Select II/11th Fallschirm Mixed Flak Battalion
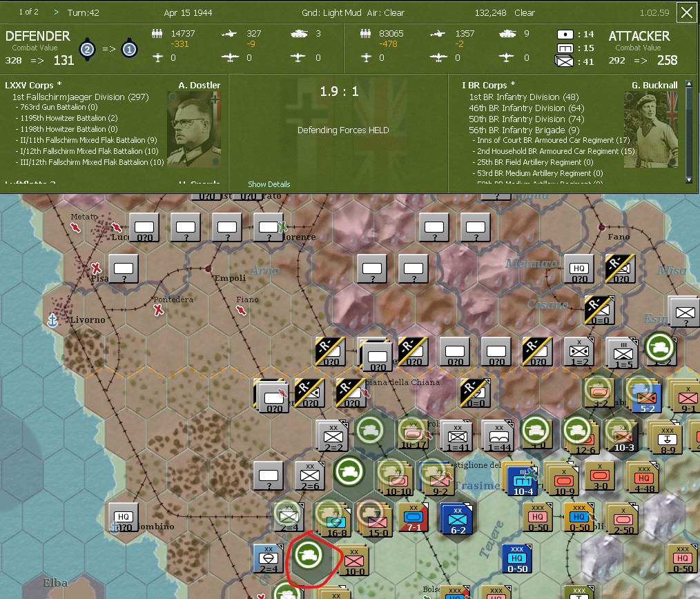The image size is (700, 599). point(86,140)
